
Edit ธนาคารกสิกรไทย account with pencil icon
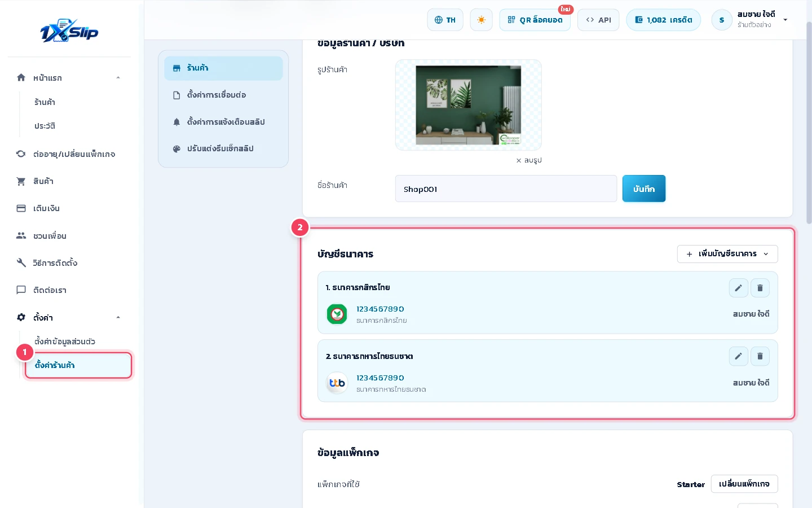coord(738,288)
